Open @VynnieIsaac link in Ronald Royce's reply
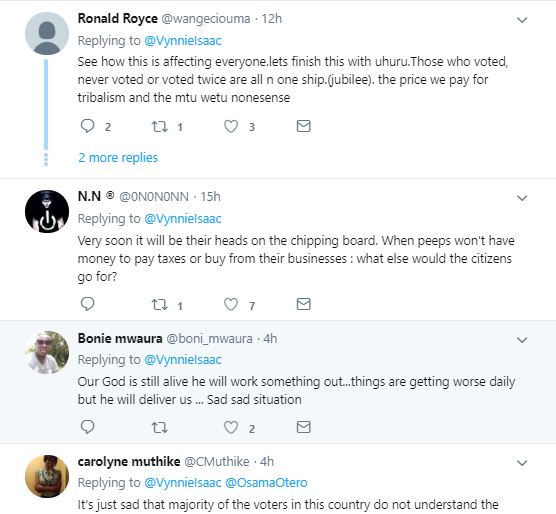556x514 pixels. pos(183,41)
